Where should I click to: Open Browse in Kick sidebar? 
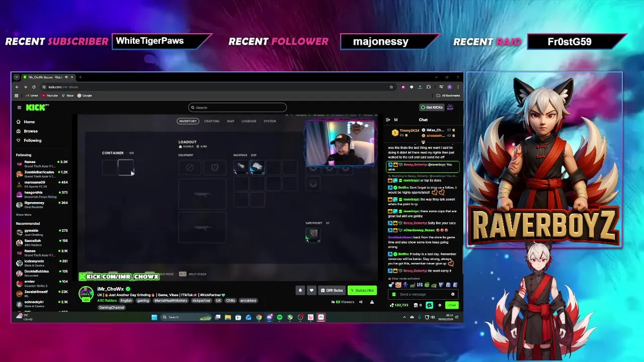point(31,131)
